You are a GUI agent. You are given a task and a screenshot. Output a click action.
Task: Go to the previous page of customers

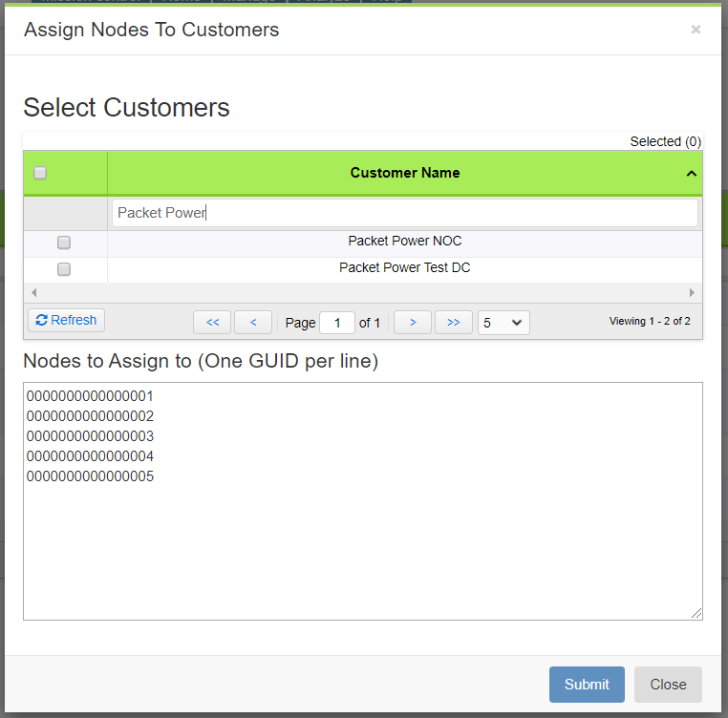point(253,323)
